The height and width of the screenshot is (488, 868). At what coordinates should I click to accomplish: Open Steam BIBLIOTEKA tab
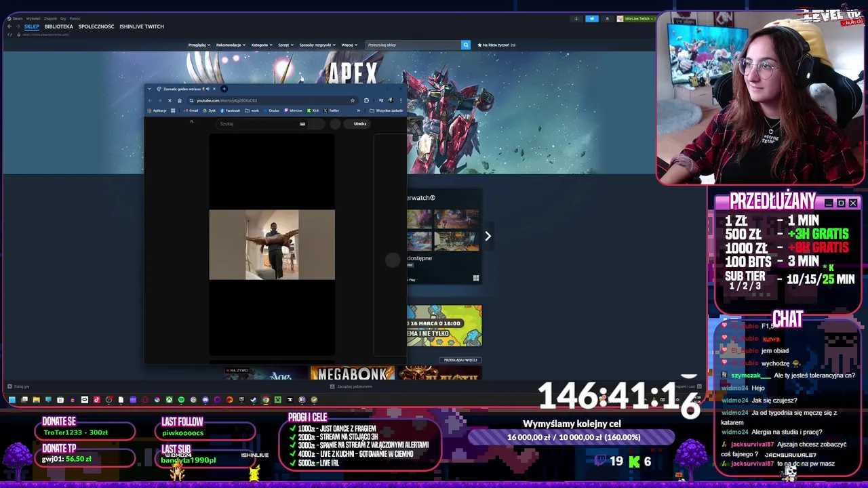coord(58,26)
